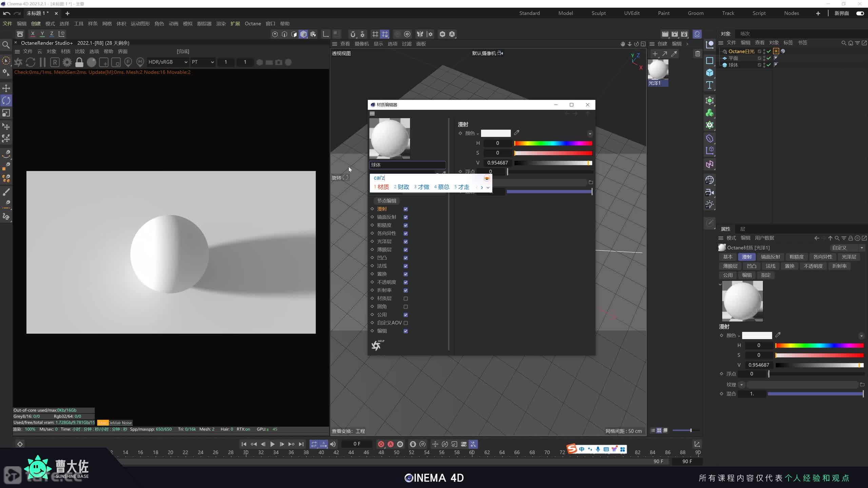Click the Octane settings gear icon
Screen dimensions: 868x488
[x=67, y=62]
